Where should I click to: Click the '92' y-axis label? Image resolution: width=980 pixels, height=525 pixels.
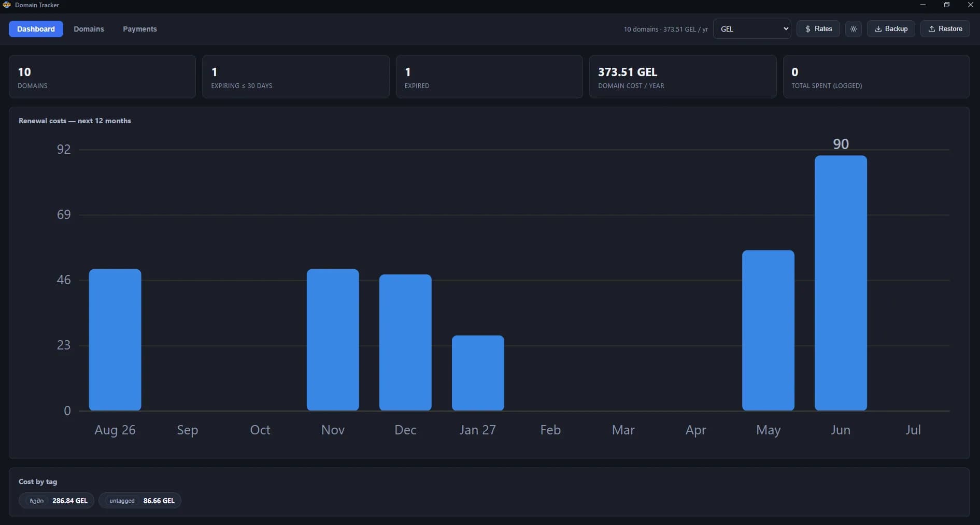coord(64,149)
